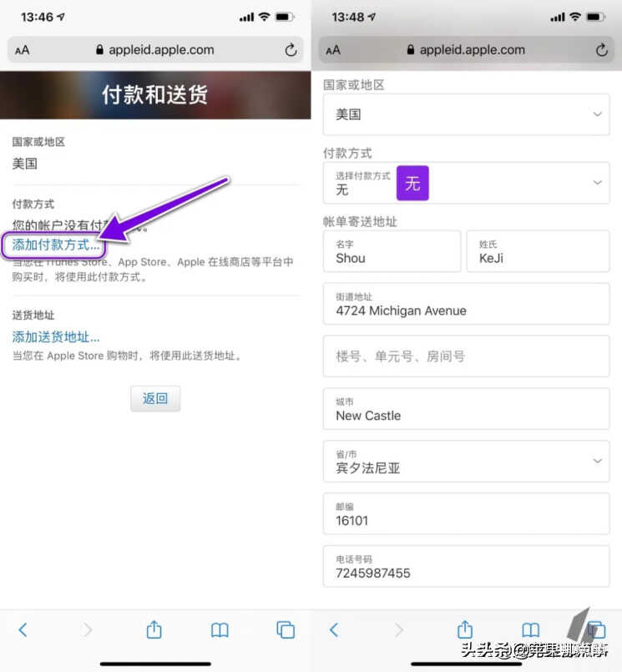This screenshot has height=672, width=622.
Task: Click the 添加送货地址 link
Action: pos(56,337)
